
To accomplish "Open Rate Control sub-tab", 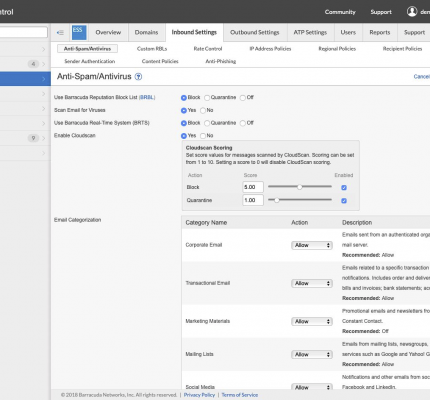I will click(208, 49).
